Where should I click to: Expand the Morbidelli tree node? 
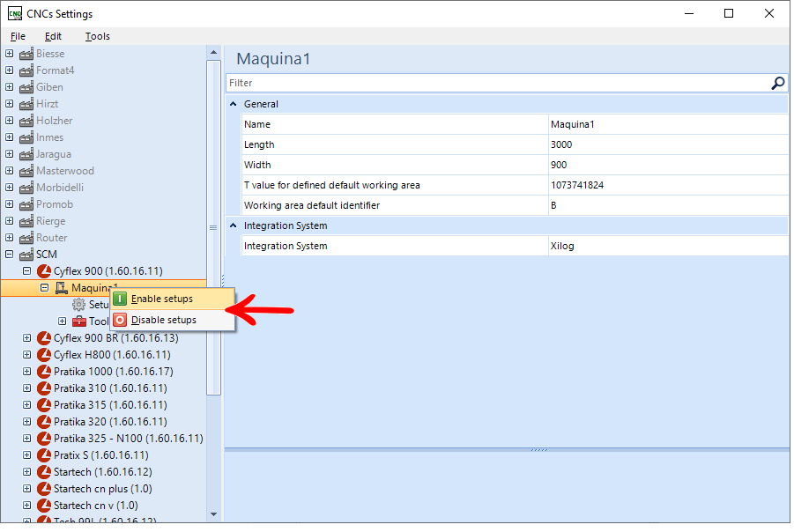tap(9, 187)
